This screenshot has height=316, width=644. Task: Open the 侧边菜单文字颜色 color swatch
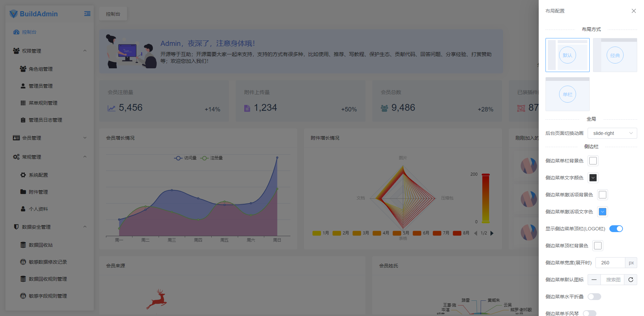tap(592, 177)
